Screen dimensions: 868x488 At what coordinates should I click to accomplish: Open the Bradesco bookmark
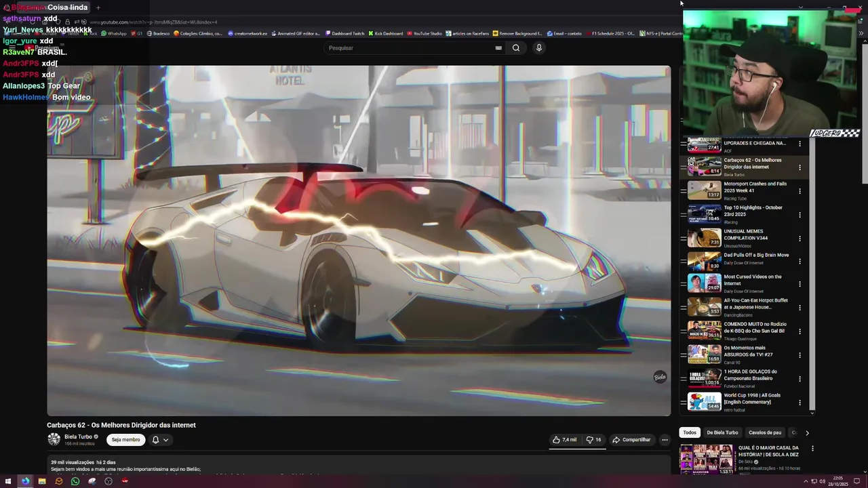[x=158, y=33]
